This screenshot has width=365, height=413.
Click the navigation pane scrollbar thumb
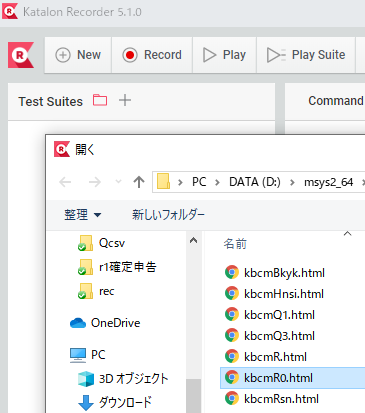click(x=193, y=396)
